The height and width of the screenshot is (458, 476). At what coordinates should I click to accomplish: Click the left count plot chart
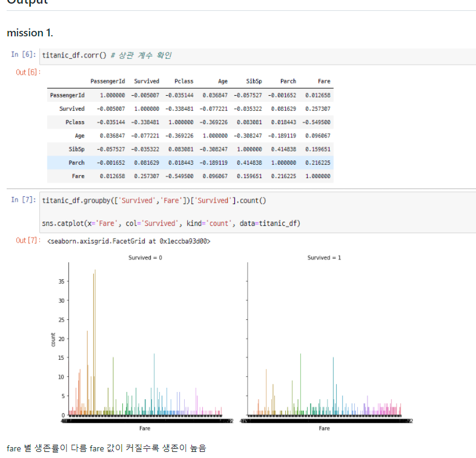pos(145,340)
